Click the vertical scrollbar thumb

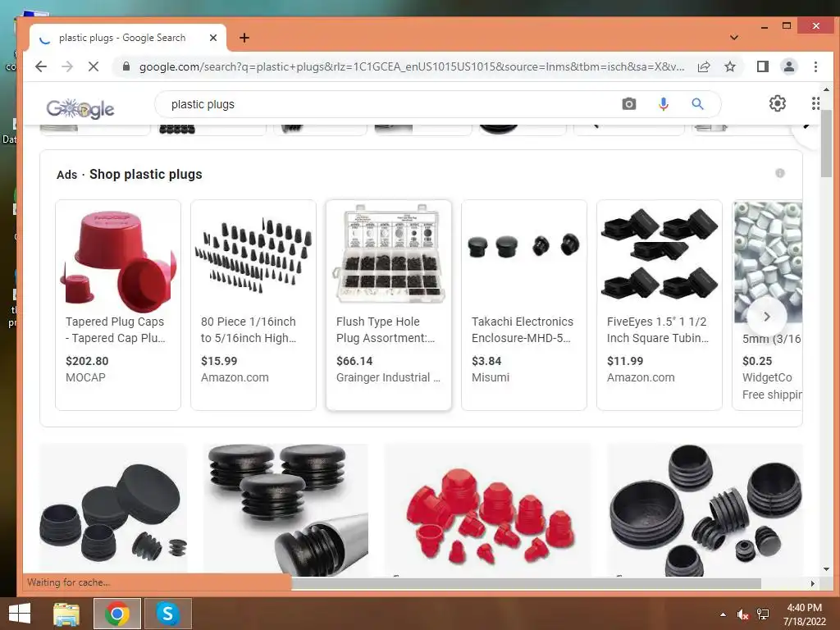826,144
